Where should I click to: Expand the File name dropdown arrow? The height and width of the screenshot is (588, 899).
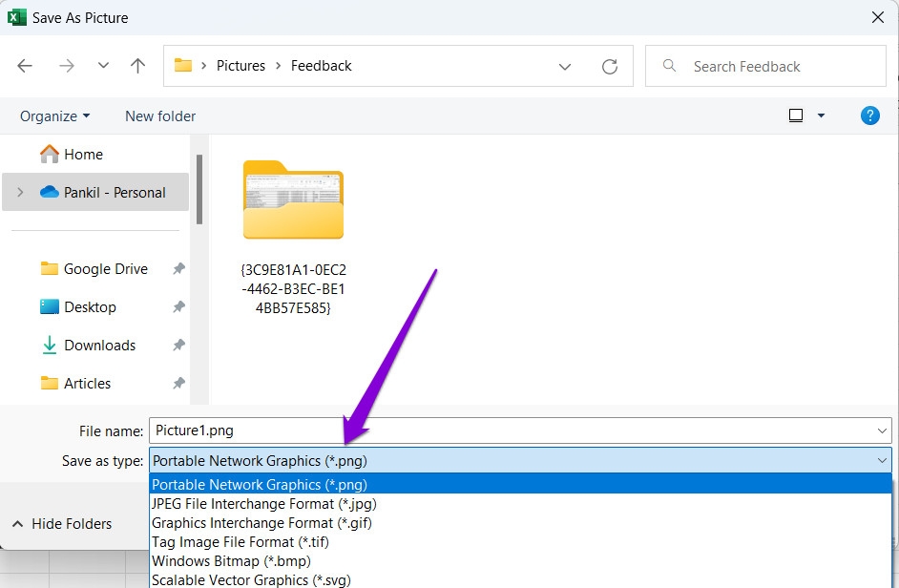coord(882,430)
